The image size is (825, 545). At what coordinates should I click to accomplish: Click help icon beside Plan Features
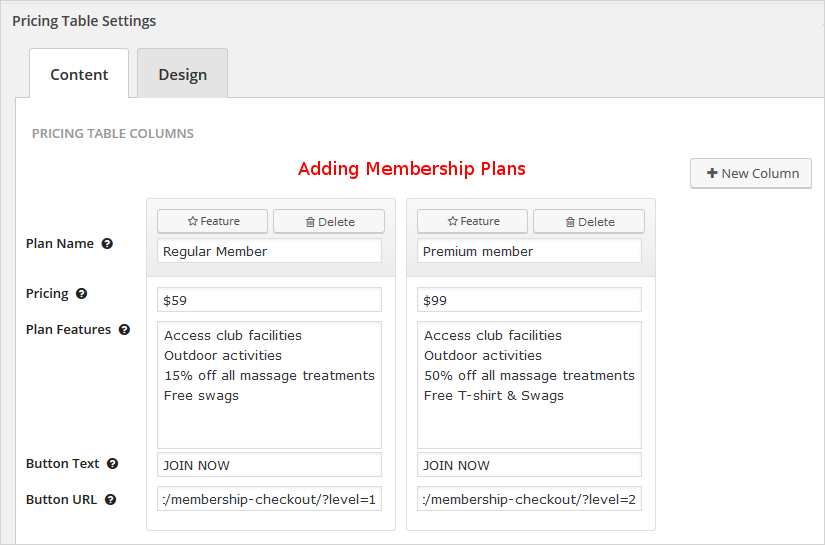click(124, 330)
